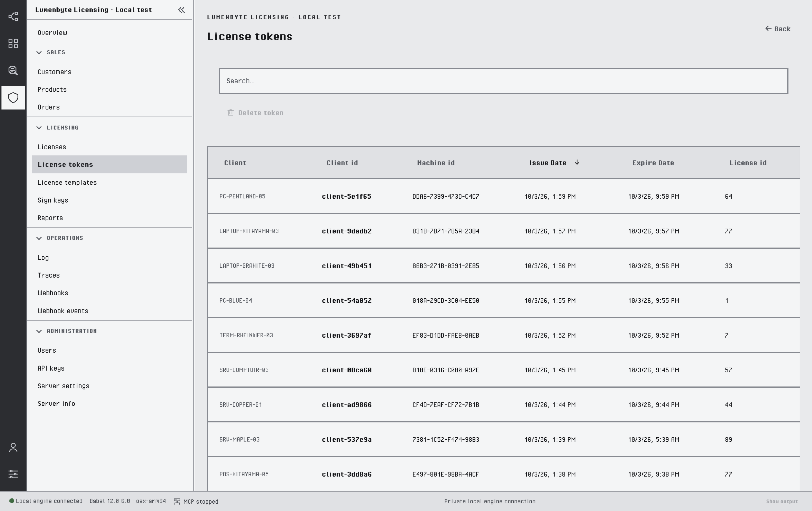
Task: Click the Issue Date sort arrow
Action: tap(577, 162)
